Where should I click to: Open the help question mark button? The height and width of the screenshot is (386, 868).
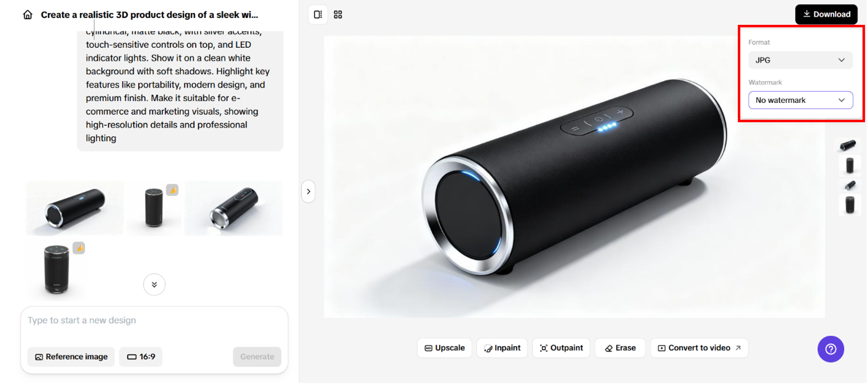[831, 349]
